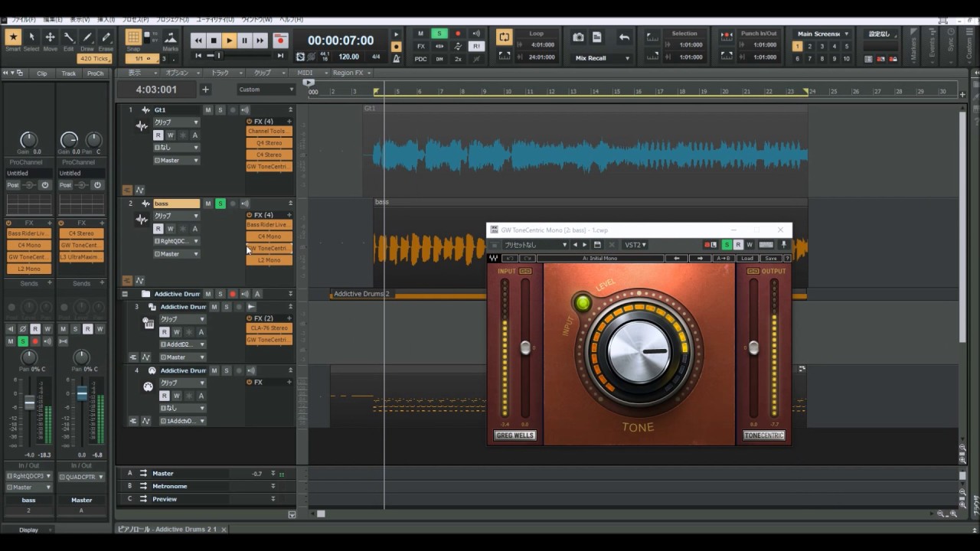Open Gt1 output Master dropdown
Screen dimensions: 980x551
(176, 161)
